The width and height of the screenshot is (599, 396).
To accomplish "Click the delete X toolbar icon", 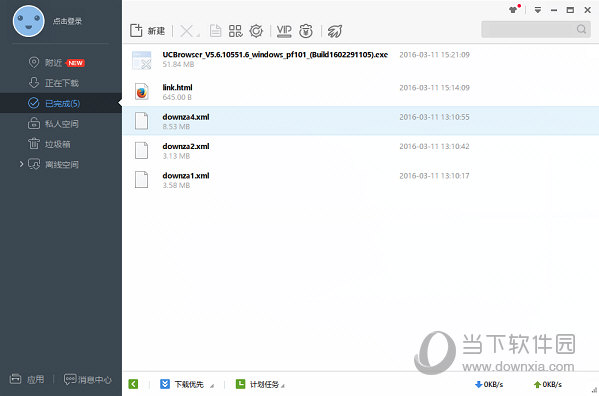I will (186, 31).
